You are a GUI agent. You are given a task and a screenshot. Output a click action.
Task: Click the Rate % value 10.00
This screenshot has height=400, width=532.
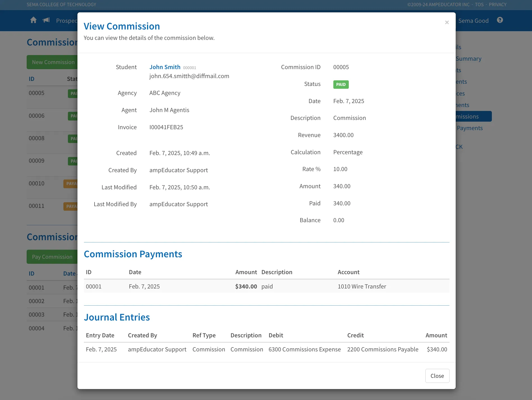point(340,169)
